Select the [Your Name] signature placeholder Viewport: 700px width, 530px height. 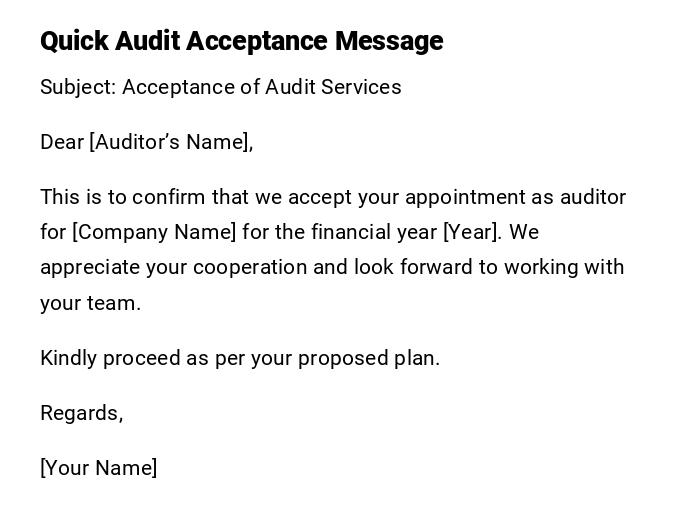coord(98,468)
